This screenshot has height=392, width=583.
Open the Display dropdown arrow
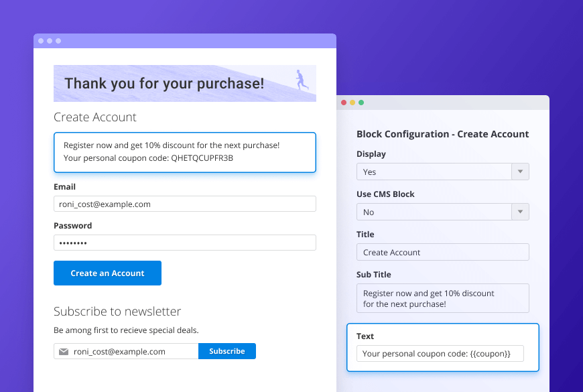click(520, 172)
